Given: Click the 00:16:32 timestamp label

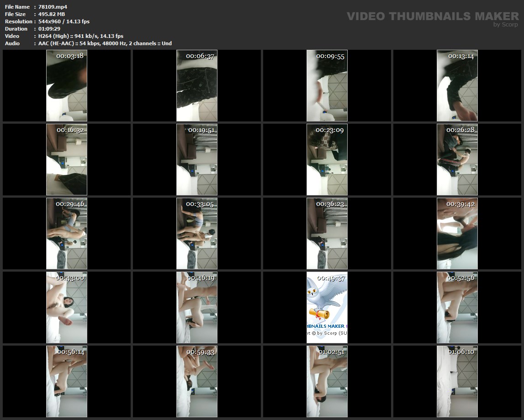Looking at the screenshot, I should point(70,130).
